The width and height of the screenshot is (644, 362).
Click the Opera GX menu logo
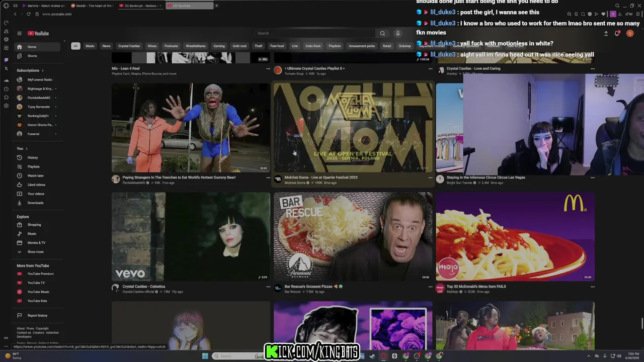pos(6,6)
